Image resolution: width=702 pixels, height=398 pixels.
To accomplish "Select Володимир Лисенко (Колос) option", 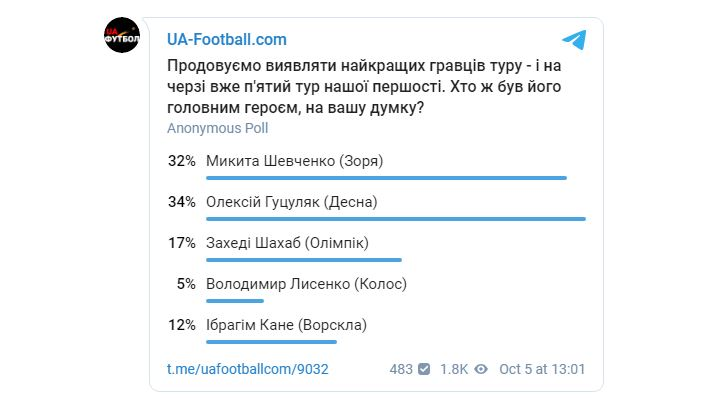I will pos(306,284).
